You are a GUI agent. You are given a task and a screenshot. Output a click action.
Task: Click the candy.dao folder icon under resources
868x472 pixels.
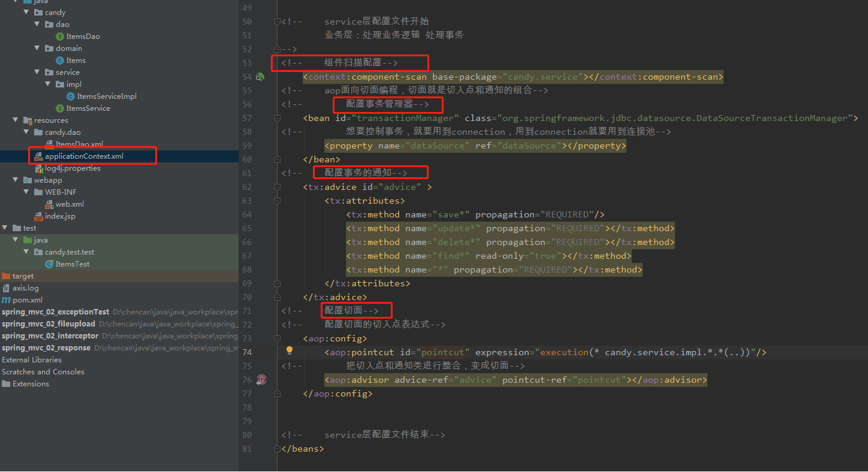click(x=38, y=132)
